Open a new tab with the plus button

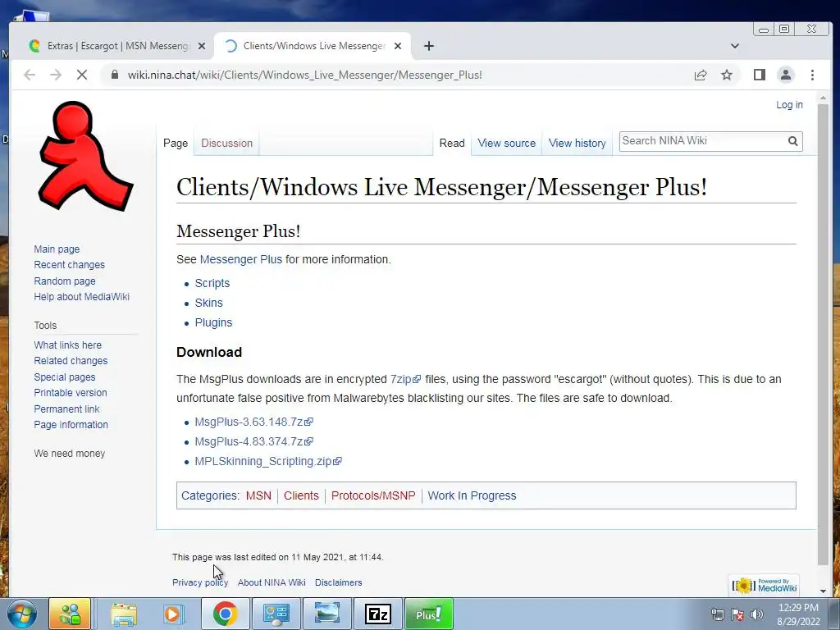[428, 46]
